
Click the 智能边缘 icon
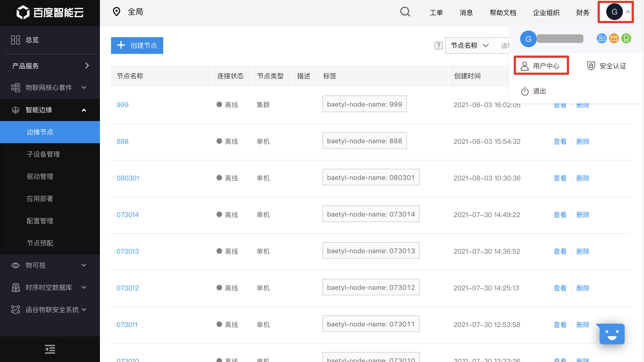click(16, 110)
